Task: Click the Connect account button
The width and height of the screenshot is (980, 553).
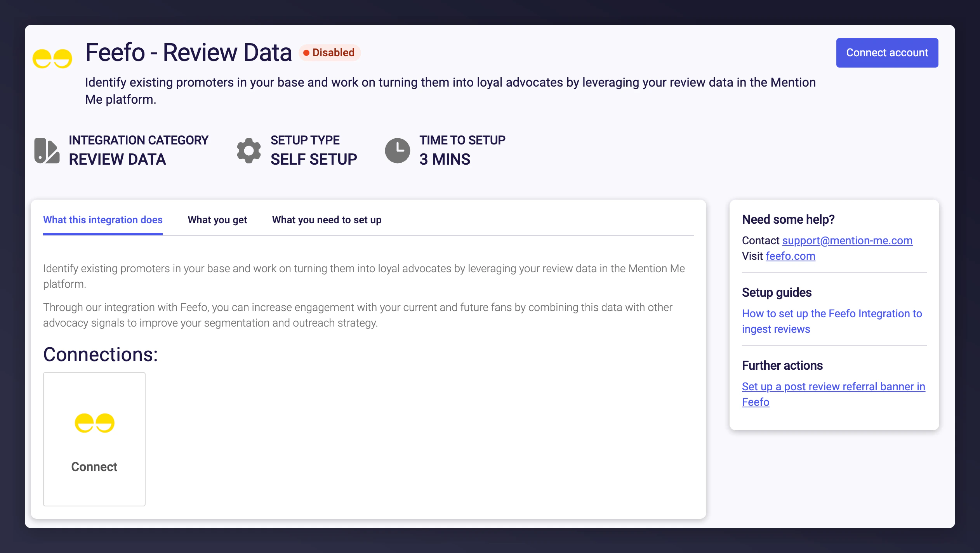Action: [887, 53]
